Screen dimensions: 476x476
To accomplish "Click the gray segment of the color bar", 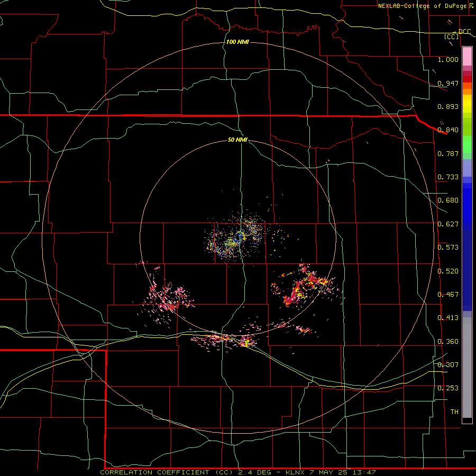I will [x=467, y=368].
